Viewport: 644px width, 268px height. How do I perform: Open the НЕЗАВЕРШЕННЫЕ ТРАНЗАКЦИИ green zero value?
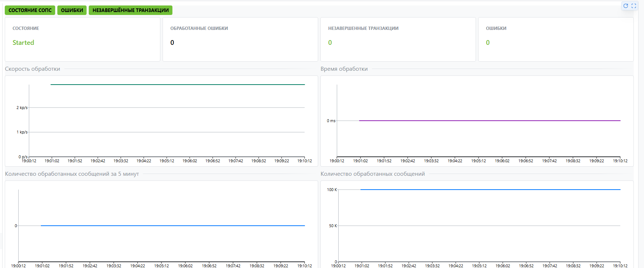(x=330, y=43)
